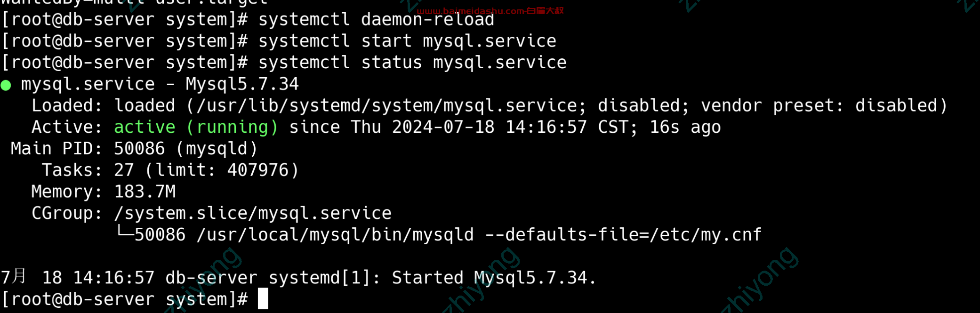Click the 'systemctl start mysql.service' command
The width and height of the screenshot is (980, 313).
coord(407,41)
